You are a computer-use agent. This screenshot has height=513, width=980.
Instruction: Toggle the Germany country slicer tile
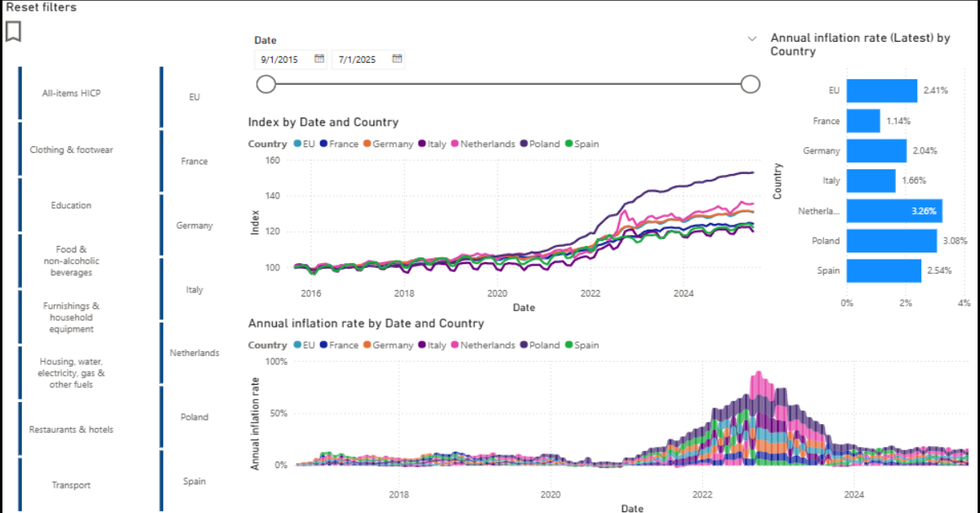coord(194,225)
